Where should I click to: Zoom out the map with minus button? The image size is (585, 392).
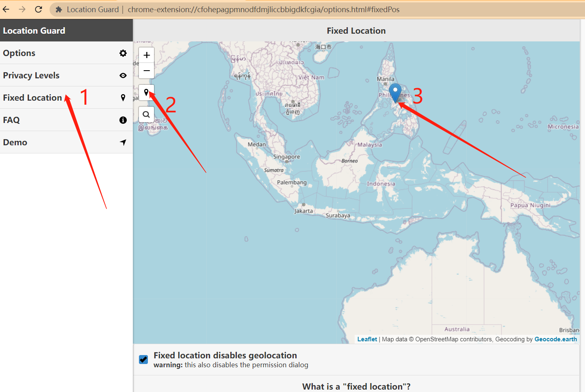(147, 71)
